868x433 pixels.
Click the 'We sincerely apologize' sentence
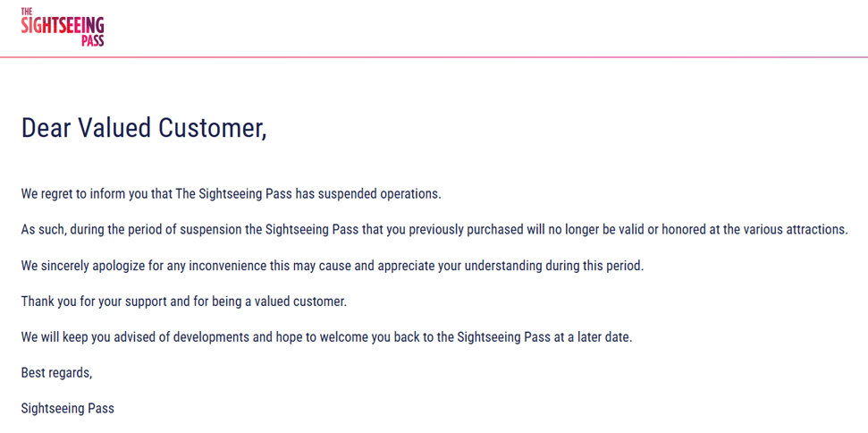(333, 266)
